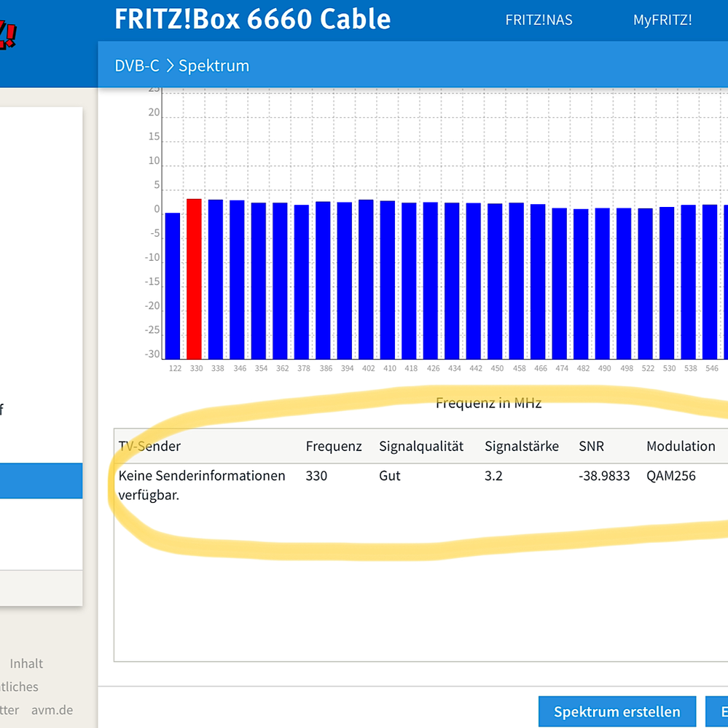Viewport: 728px width, 728px height.
Task: Click the SNR column header
Action: coord(591,446)
